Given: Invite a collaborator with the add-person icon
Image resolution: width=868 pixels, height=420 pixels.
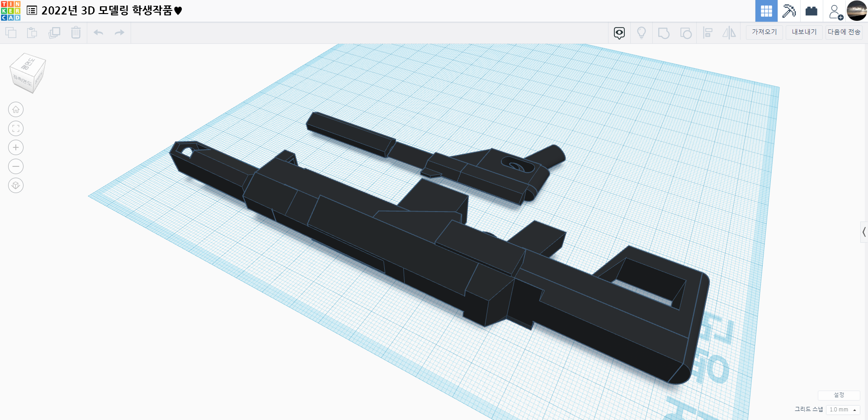Looking at the screenshot, I should (835, 12).
